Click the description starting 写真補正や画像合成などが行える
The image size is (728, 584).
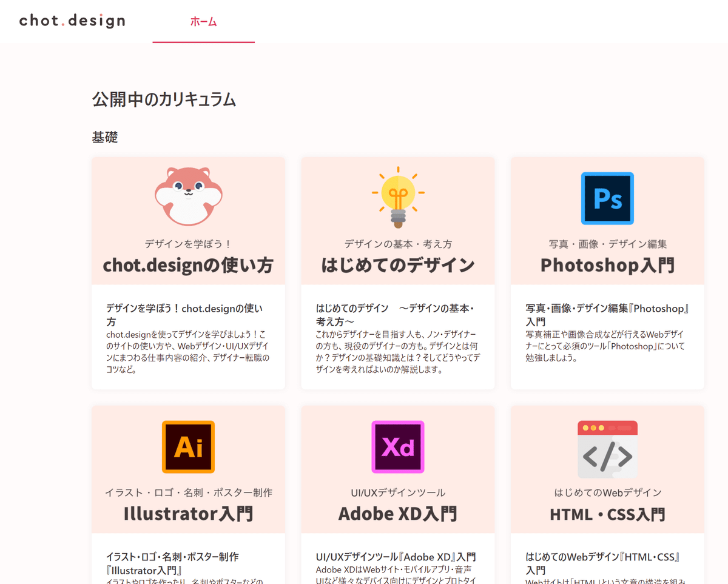605,346
